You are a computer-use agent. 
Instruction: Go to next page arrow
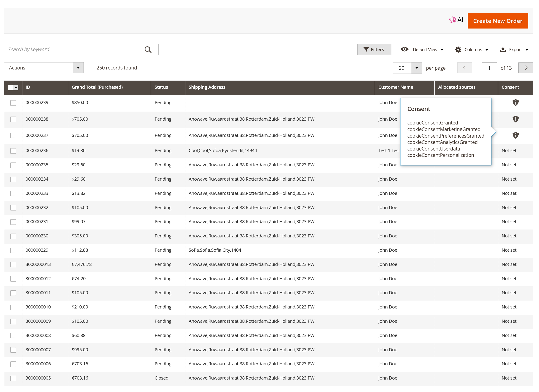point(525,68)
